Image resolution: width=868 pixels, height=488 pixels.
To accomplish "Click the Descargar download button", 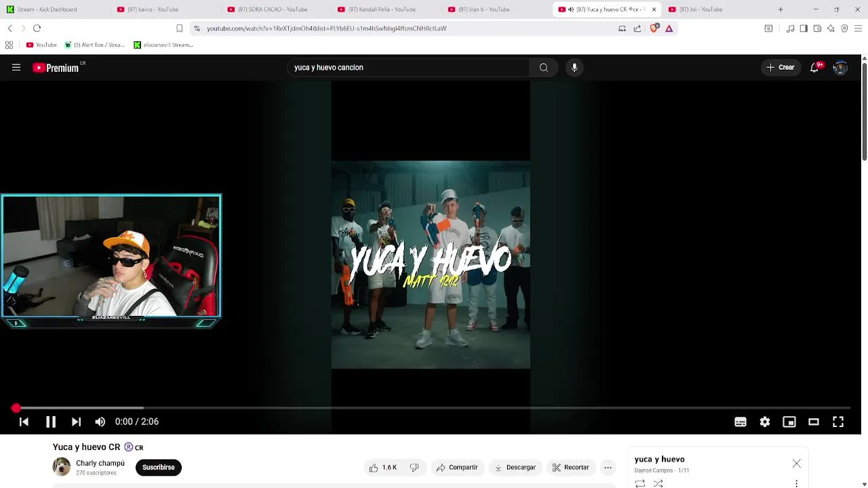I will [515, 467].
